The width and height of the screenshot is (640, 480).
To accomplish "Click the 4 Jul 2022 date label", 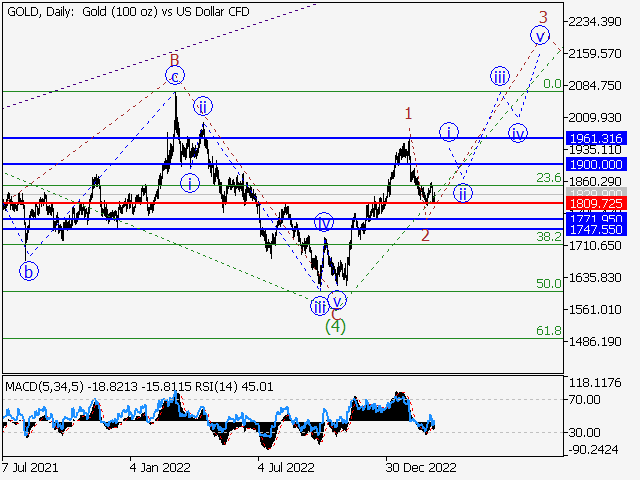I will pyautogui.click(x=286, y=467).
